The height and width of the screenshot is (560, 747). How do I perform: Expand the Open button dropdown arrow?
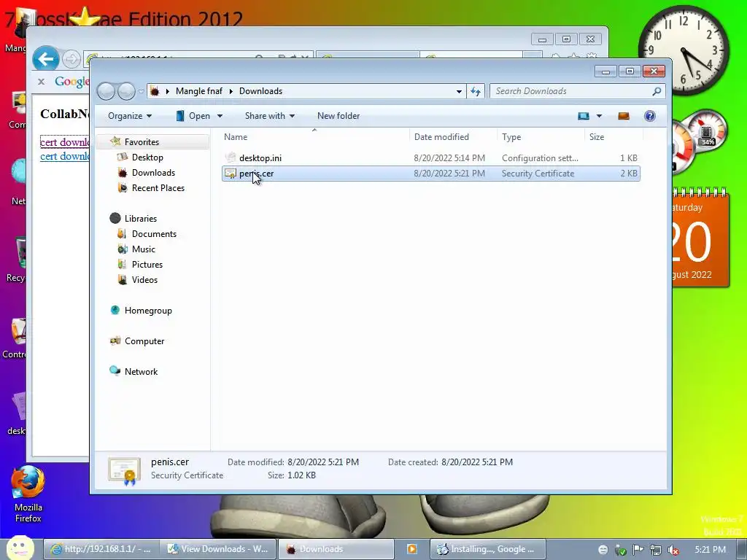point(220,116)
